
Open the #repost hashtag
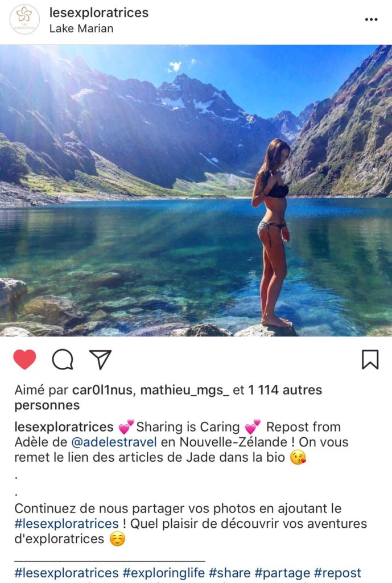click(338, 573)
